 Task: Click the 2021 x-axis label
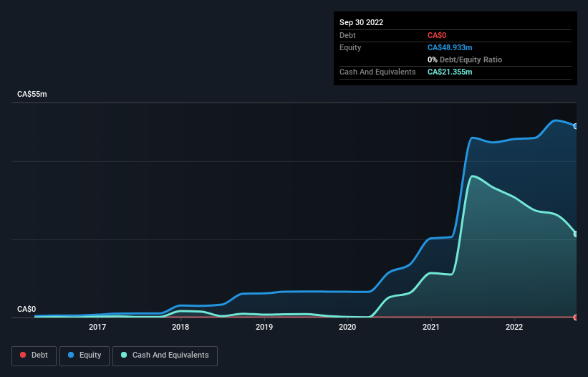[431, 327]
